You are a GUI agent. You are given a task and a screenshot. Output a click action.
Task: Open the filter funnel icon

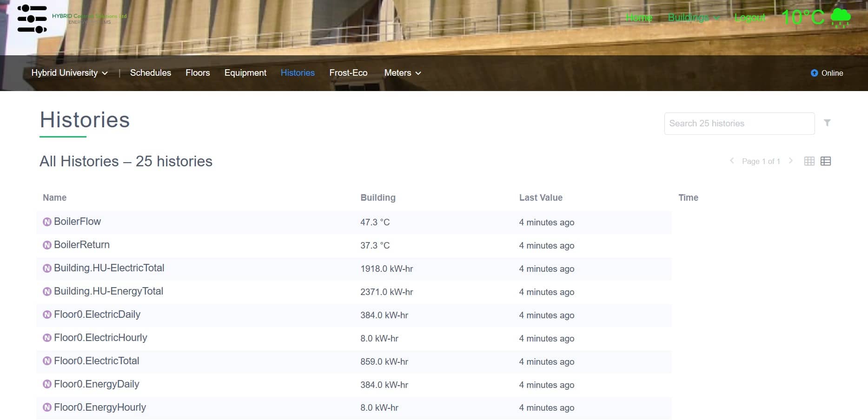pos(827,123)
